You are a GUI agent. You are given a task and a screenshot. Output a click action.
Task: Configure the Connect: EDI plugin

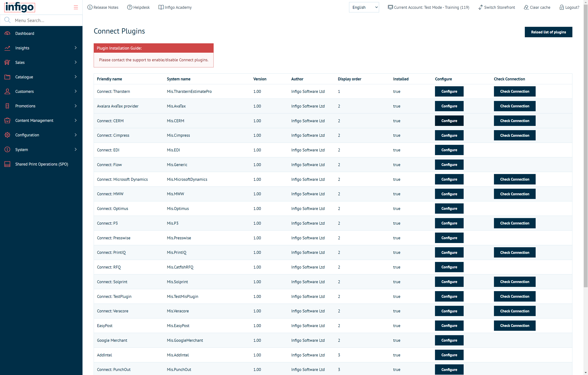coord(449,150)
